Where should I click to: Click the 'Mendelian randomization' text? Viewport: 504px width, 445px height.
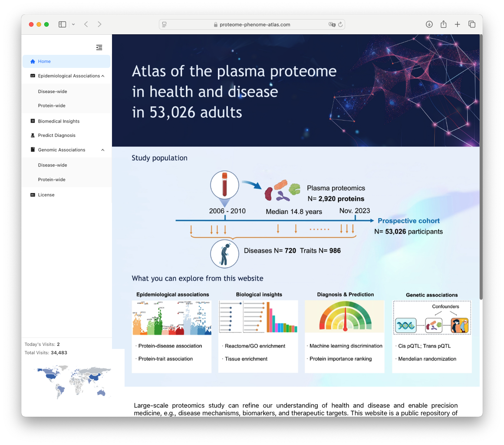tap(427, 359)
